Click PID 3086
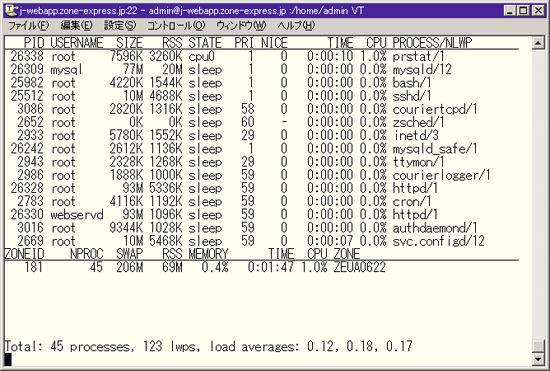Viewport: 550px width, 371px height. click(x=30, y=109)
